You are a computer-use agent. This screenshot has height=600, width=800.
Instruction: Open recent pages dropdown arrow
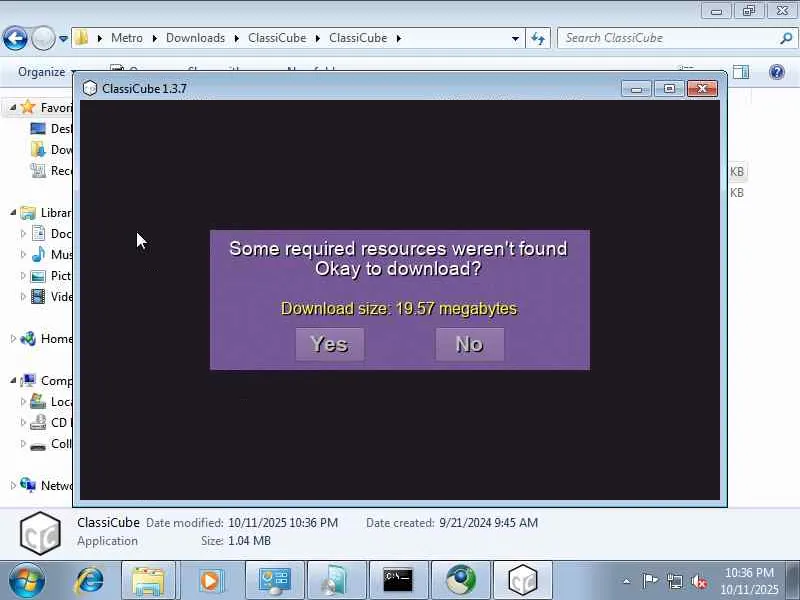pos(63,38)
